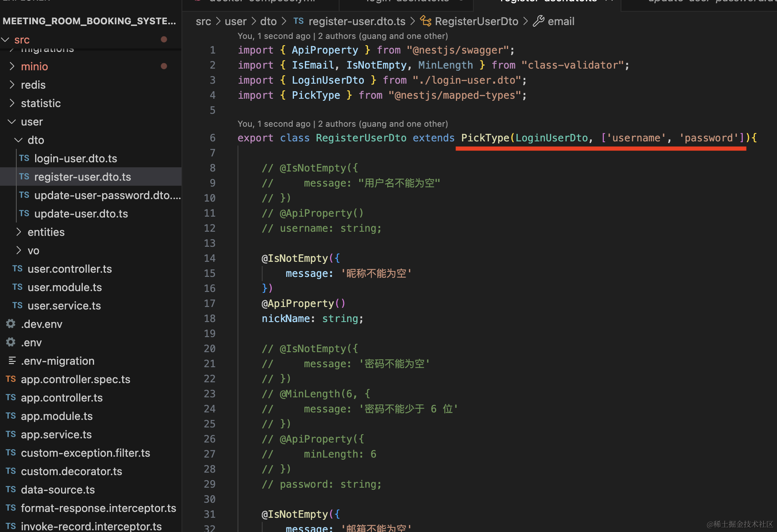The height and width of the screenshot is (532, 777).
Task: Expand the entities folder
Action: tap(18, 232)
